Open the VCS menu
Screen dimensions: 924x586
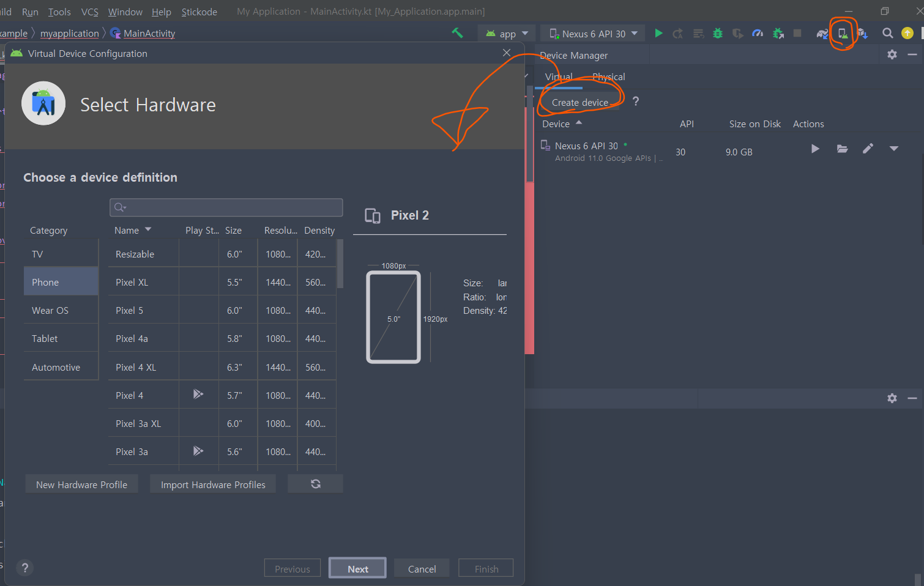click(90, 12)
